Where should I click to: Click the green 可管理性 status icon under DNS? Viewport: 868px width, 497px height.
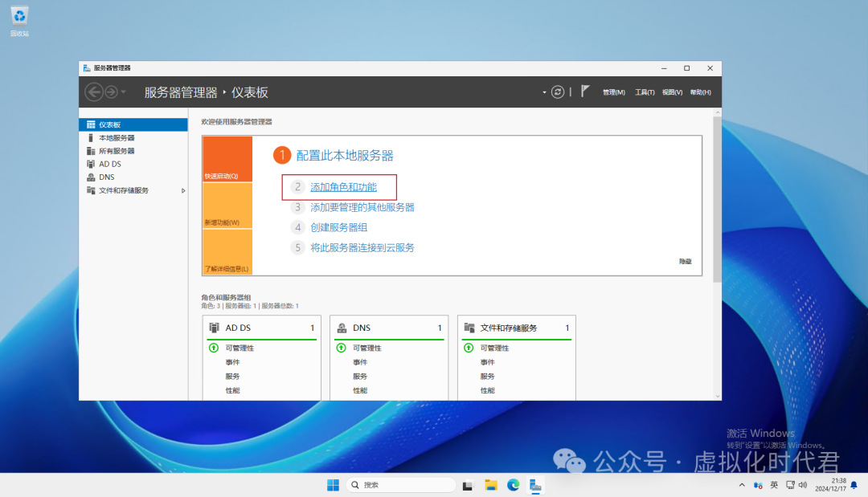pyautogui.click(x=342, y=348)
